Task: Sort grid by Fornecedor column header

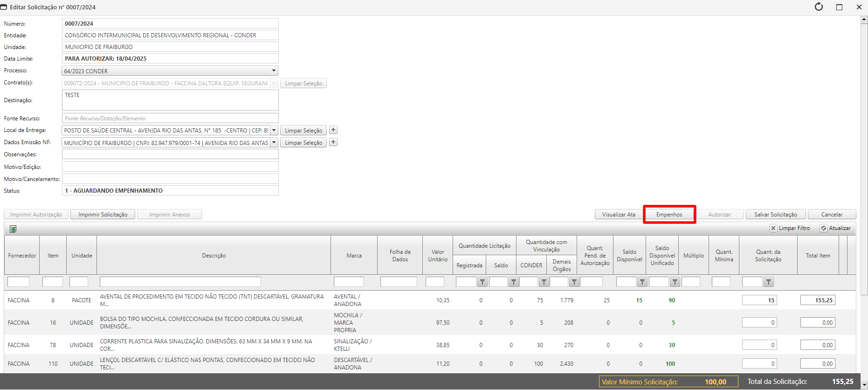Action: click(x=22, y=256)
